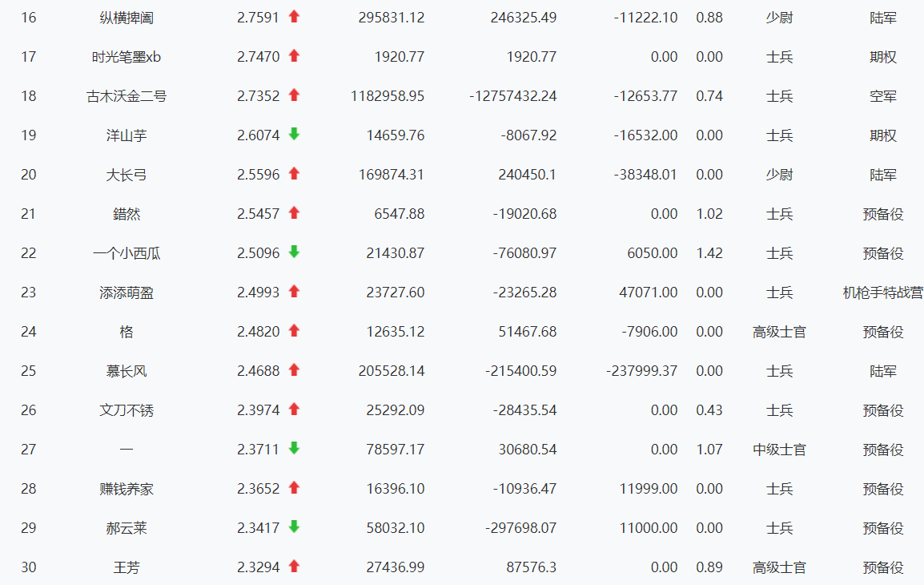This screenshot has height=585, width=924.
Task: Open user profile 大长弓
Action: [127, 175]
